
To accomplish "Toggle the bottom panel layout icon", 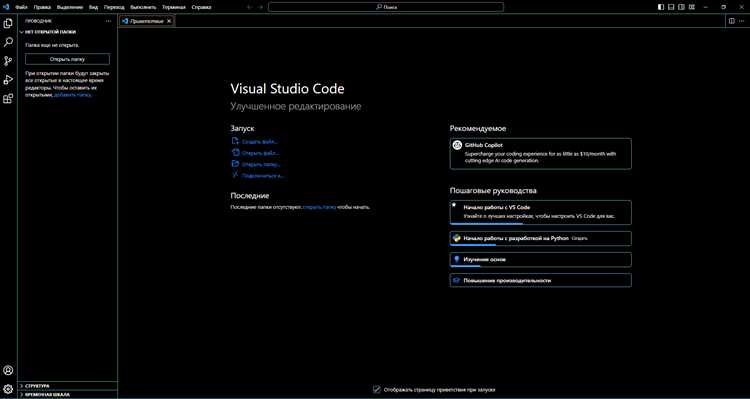I will pyautogui.click(x=671, y=7).
